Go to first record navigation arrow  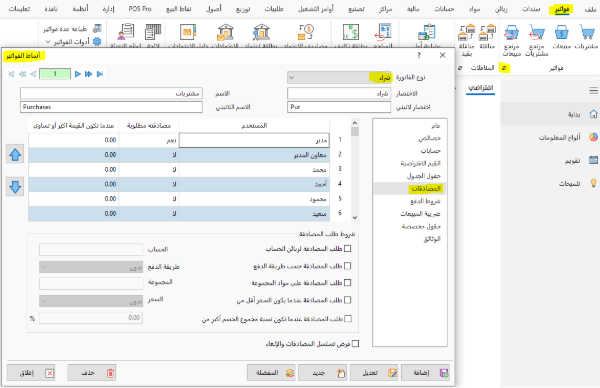[11, 74]
